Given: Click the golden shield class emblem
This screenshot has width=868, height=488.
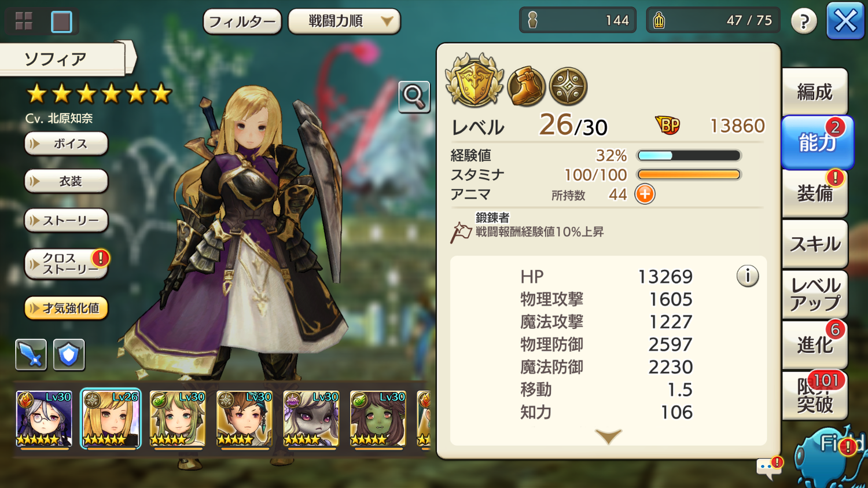Looking at the screenshot, I should point(474,80).
